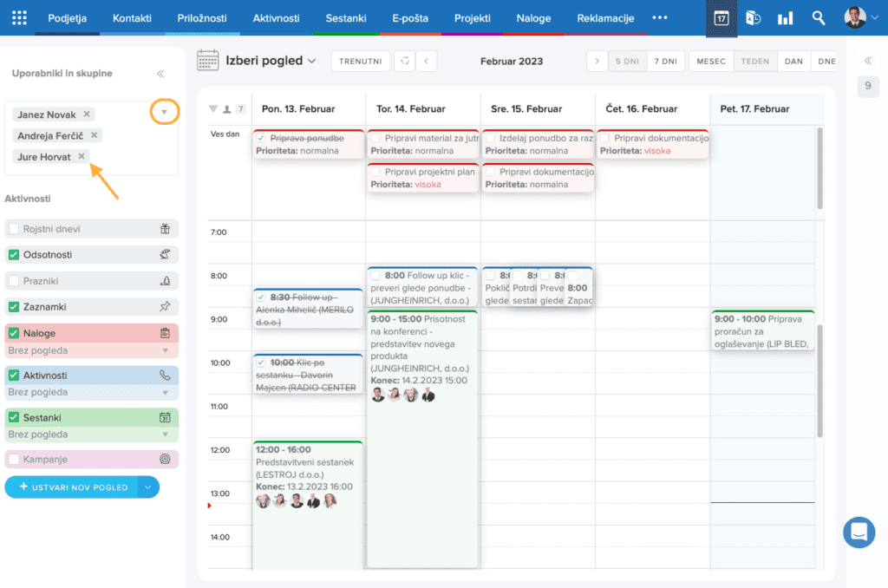The image size is (888, 588).
Task: Switch to DAN view
Action: (x=793, y=62)
